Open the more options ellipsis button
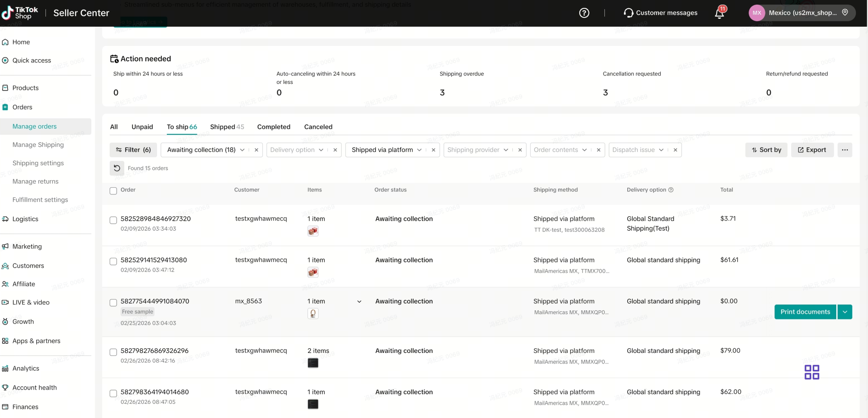 click(x=845, y=150)
